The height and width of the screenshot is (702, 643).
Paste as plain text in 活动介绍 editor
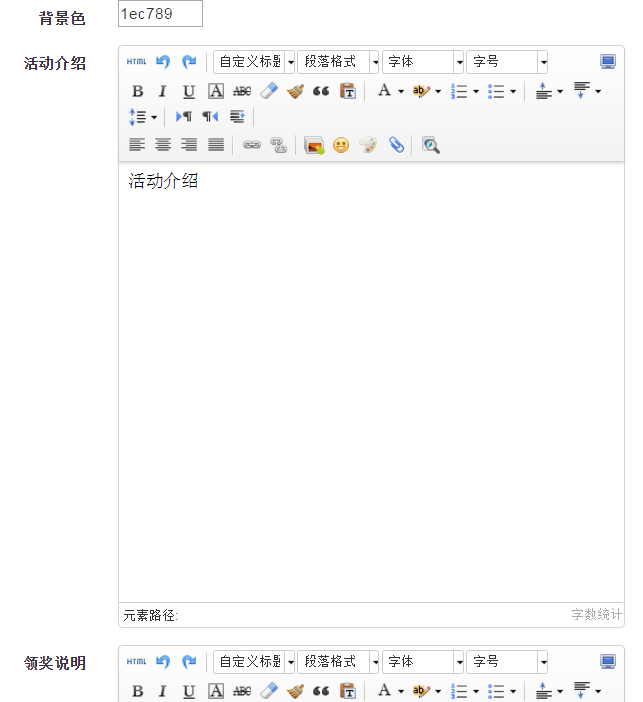[x=348, y=91]
